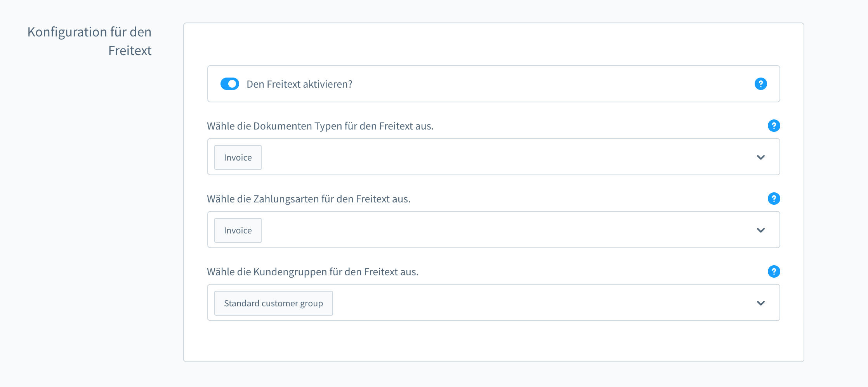
Task: Click empty area of the Freitext toggle row
Action: tap(543, 84)
